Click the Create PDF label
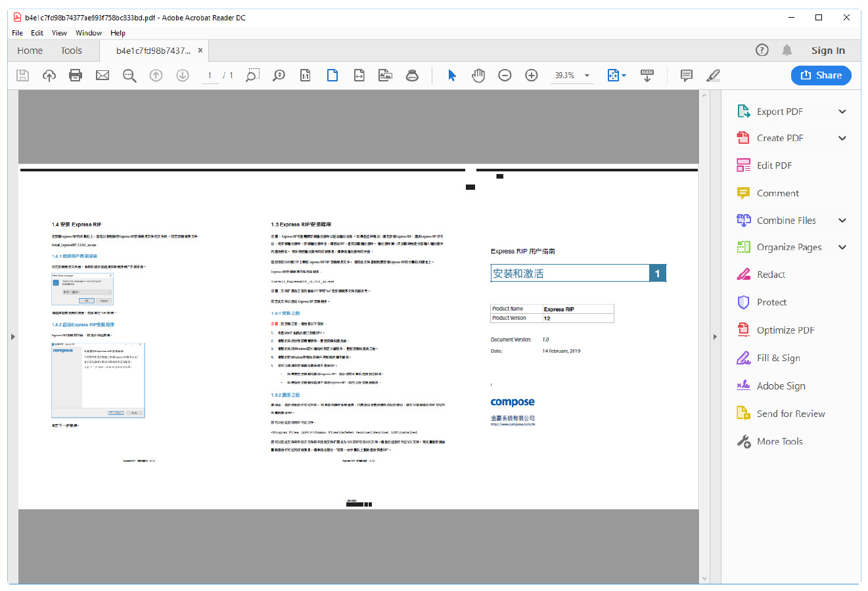This screenshot has height=591, width=868. (x=780, y=138)
